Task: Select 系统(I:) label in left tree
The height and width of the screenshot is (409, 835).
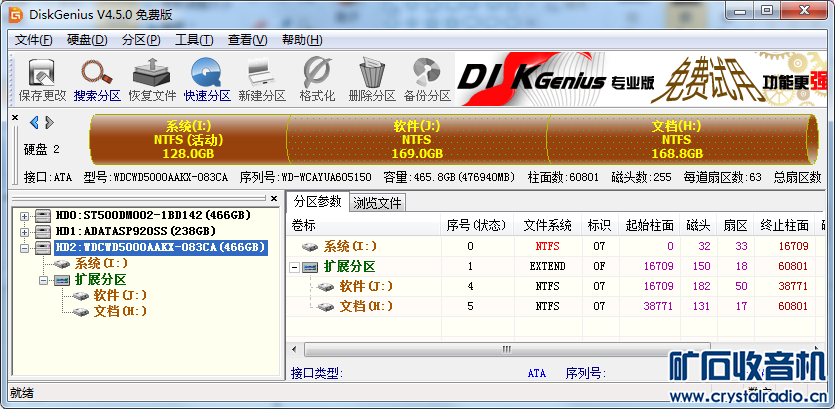Action: pyautogui.click(x=99, y=264)
